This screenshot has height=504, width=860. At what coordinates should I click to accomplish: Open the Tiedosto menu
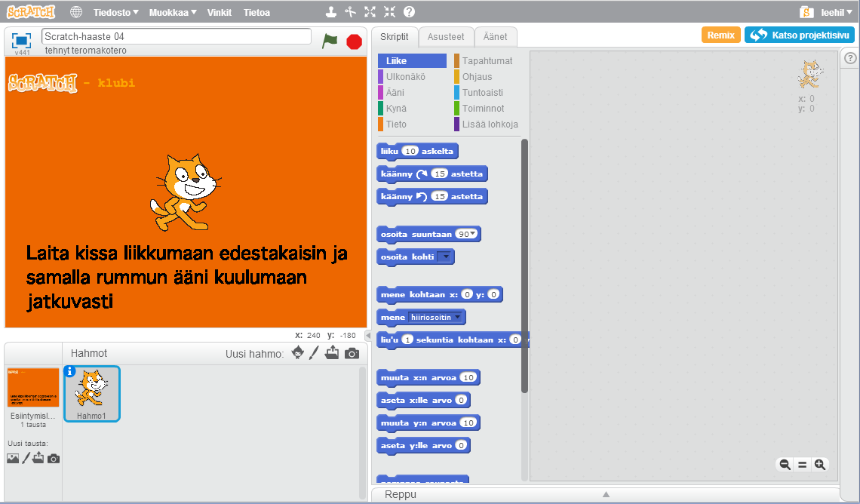[115, 13]
